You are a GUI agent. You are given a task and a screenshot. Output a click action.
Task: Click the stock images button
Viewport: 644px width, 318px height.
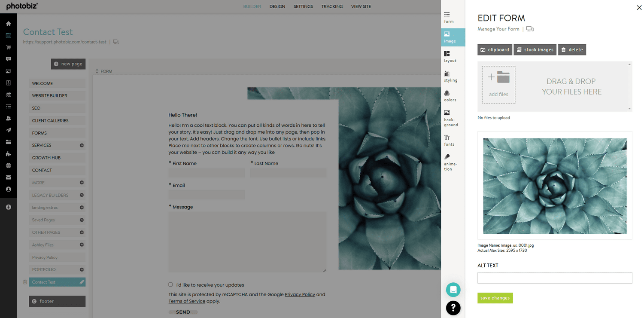point(535,49)
